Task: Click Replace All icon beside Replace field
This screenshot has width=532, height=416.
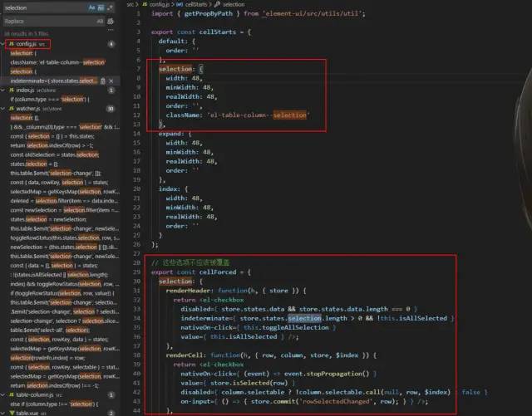Action: [110, 21]
